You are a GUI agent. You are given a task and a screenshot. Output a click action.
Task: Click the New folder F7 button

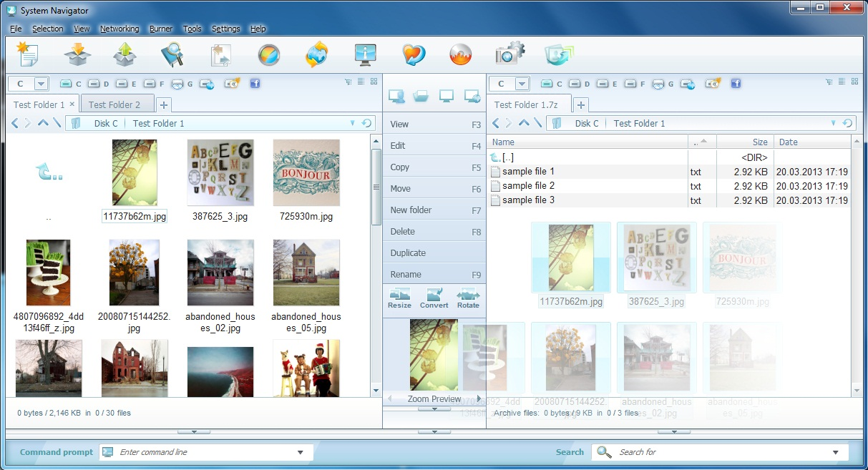434,210
